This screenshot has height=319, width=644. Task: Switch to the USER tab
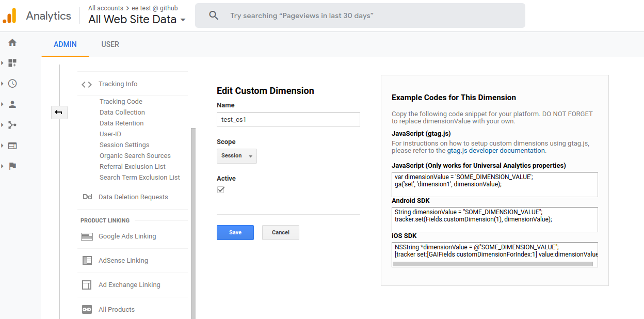110,44
